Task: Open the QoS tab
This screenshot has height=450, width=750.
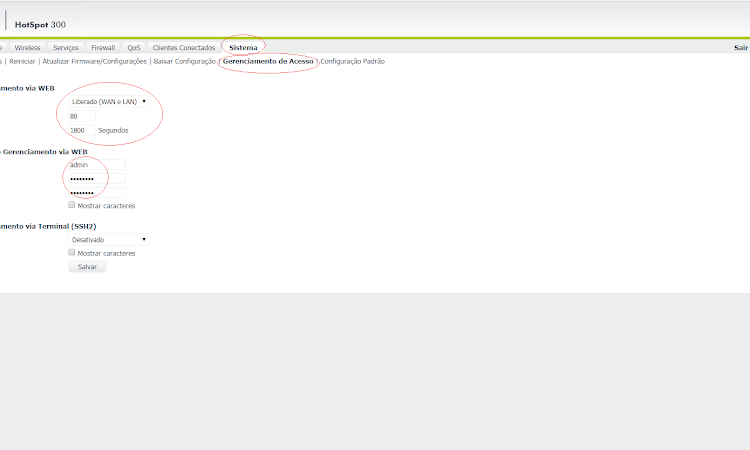Action: click(x=134, y=48)
